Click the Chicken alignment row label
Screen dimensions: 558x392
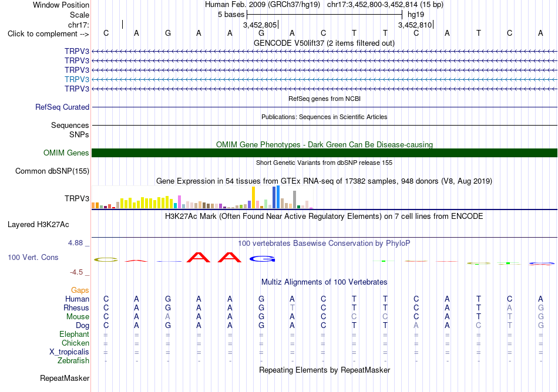(x=75, y=343)
